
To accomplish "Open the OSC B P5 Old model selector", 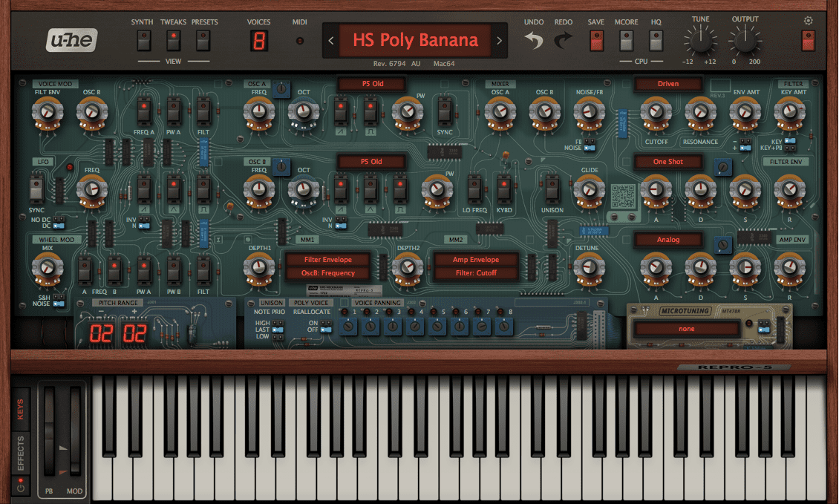I will (x=370, y=162).
